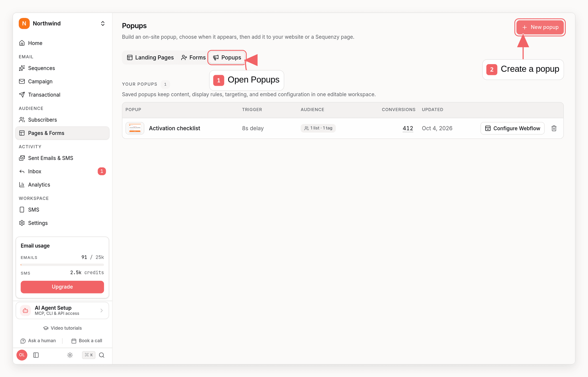Open Settings
Image resolution: width=588 pixels, height=377 pixels.
click(x=62, y=223)
